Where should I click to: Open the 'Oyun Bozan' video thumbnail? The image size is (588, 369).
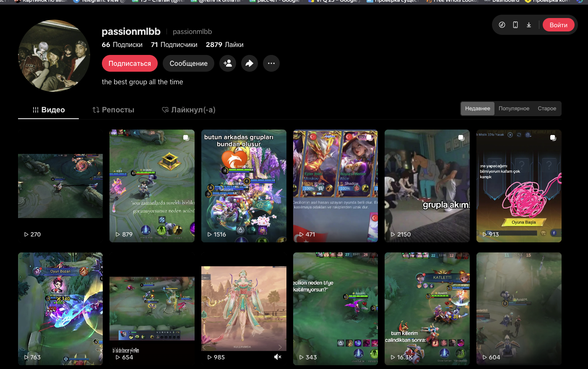(x=60, y=309)
